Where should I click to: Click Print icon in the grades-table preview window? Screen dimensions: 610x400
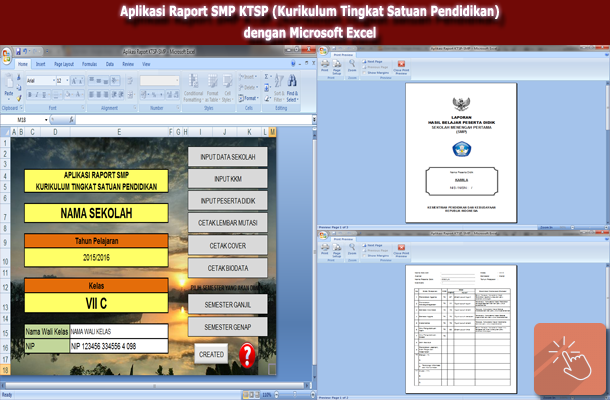pos(324,249)
